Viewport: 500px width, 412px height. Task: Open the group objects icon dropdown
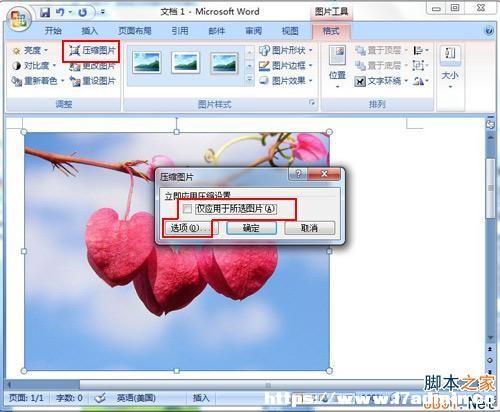pyautogui.click(x=421, y=65)
